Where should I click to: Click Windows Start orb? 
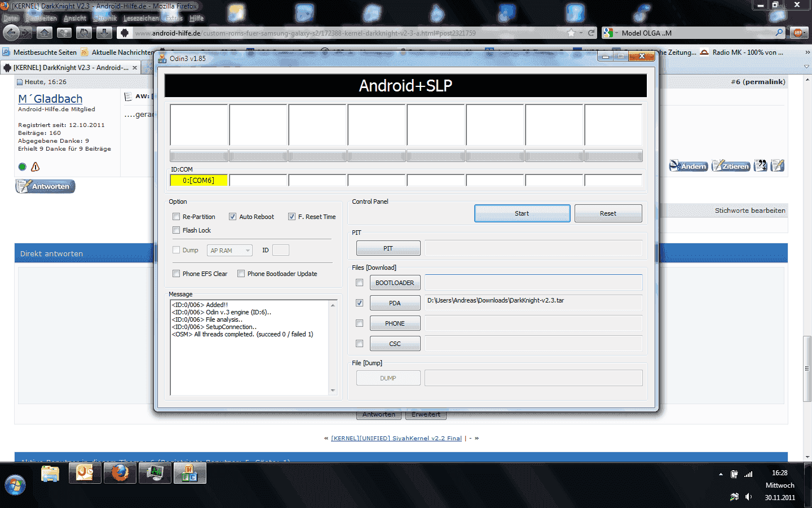[15, 485]
